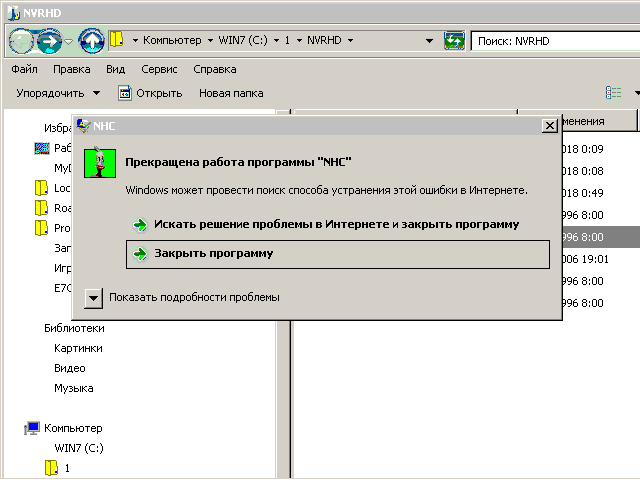
Task: Click Новая папка button
Action: pyautogui.click(x=231, y=93)
